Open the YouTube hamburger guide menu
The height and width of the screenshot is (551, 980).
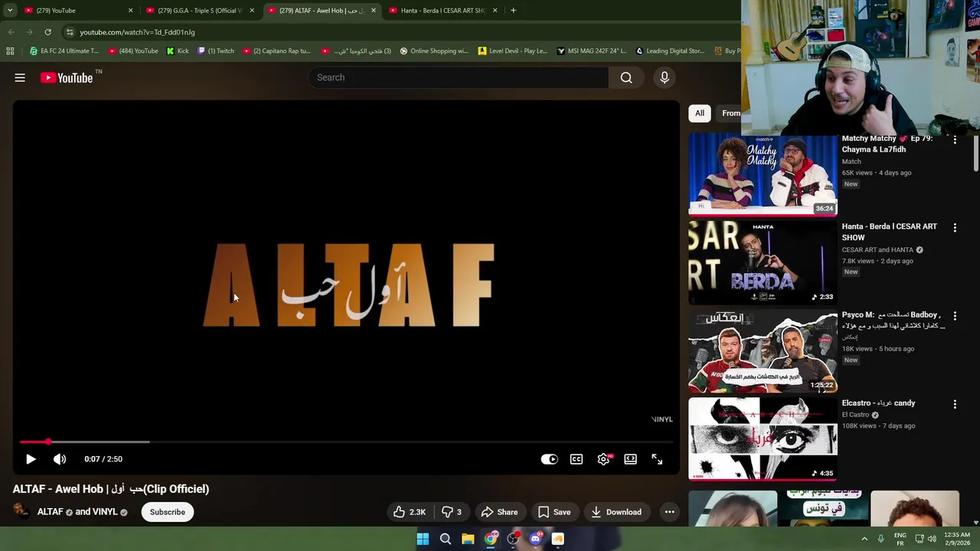coord(20,77)
